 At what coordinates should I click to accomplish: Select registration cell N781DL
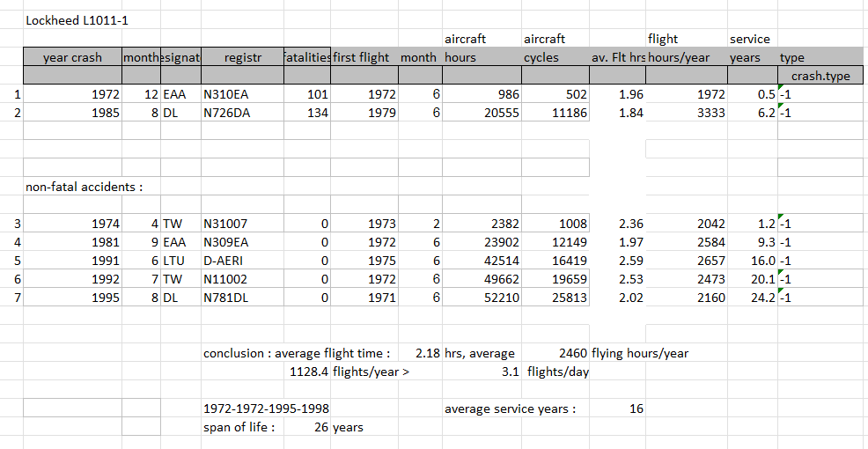(x=242, y=298)
